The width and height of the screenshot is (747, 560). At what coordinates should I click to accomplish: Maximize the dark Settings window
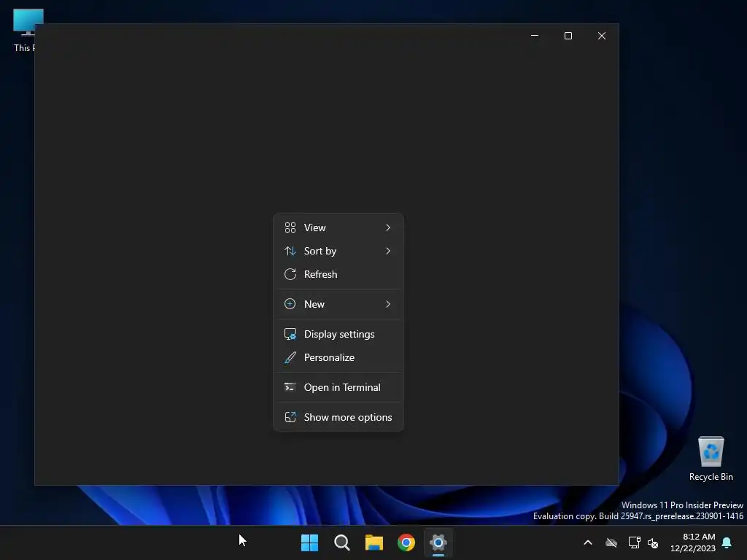click(568, 36)
